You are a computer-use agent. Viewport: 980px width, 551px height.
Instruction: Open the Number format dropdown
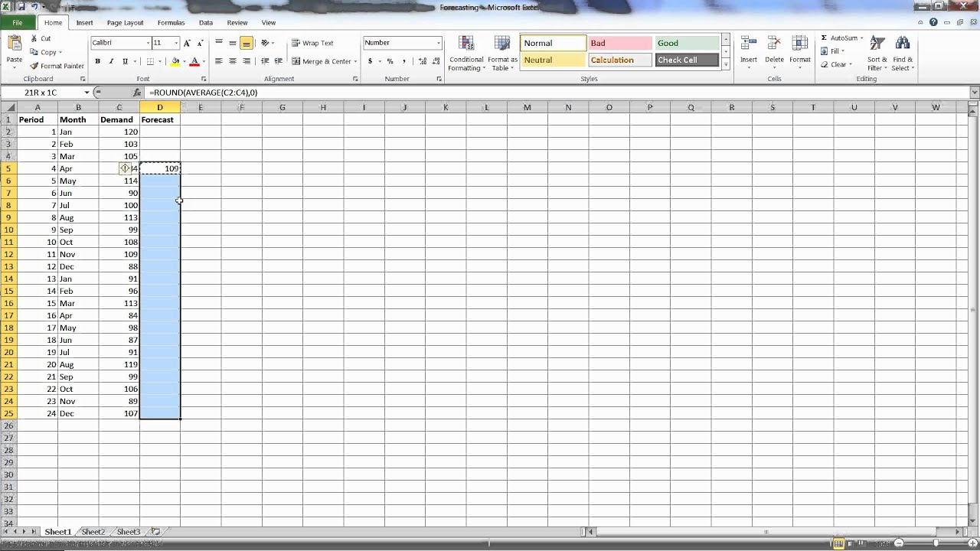click(439, 43)
